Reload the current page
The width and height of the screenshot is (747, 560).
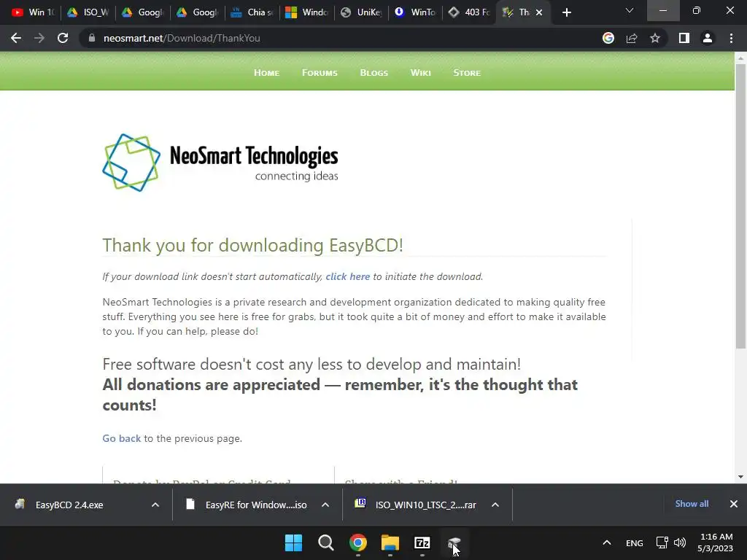[63, 38]
